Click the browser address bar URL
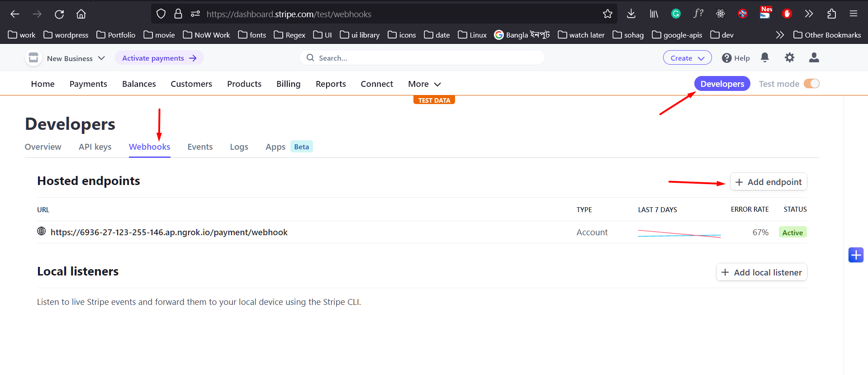 pyautogui.click(x=289, y=14)
